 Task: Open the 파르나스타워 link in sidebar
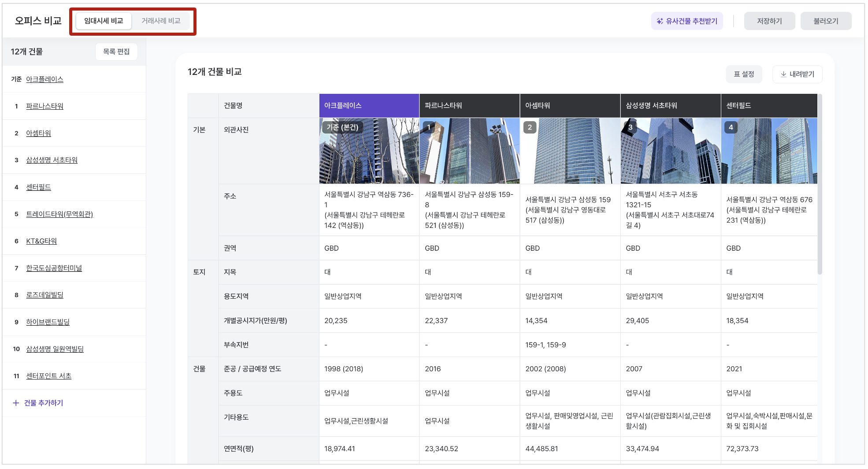45,106
